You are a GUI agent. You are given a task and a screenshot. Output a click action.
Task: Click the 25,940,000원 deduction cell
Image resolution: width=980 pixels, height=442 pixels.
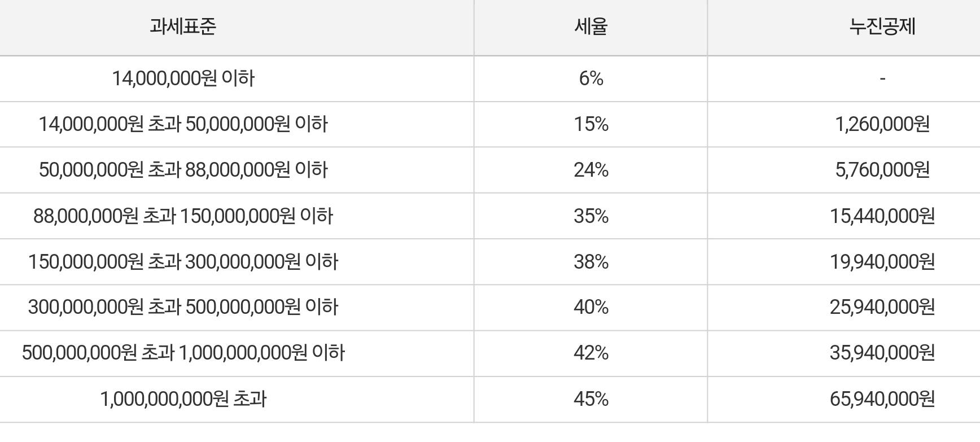point(882,307)
